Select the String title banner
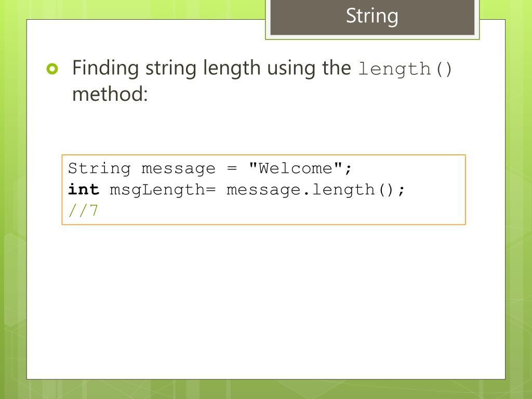 point(372,18)
